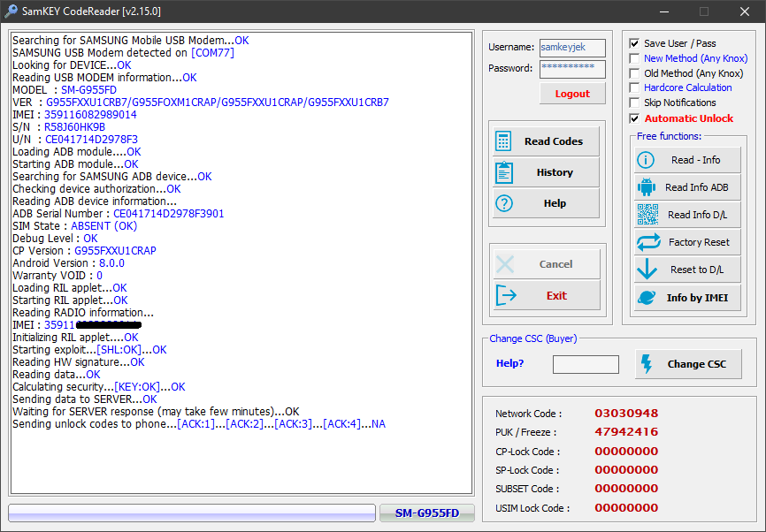This screenshot has height=532, width=766.
Task: Click the Factory Reset loop arrows icon
Action: click(648, 242)
